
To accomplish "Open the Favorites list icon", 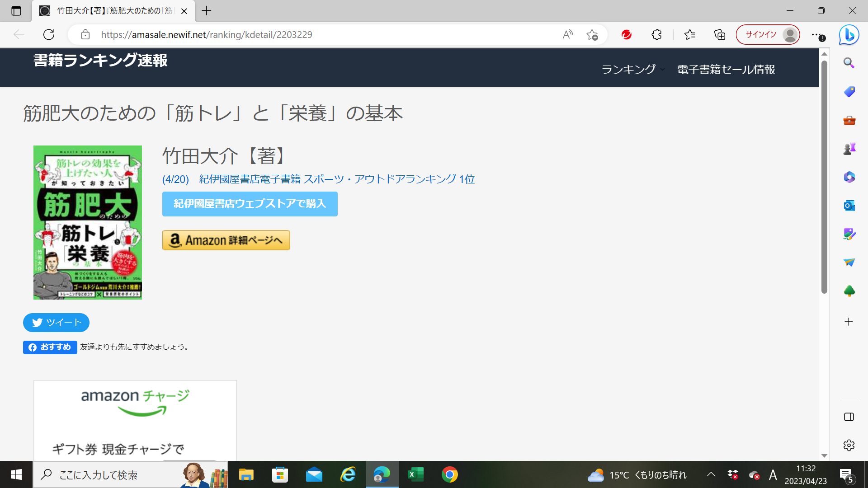I will click(x=690, y=34).
